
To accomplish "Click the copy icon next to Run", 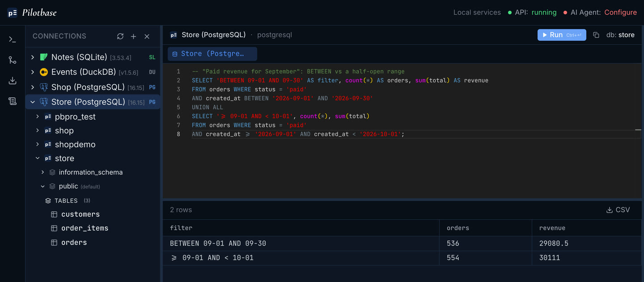I will pos(596,35).
